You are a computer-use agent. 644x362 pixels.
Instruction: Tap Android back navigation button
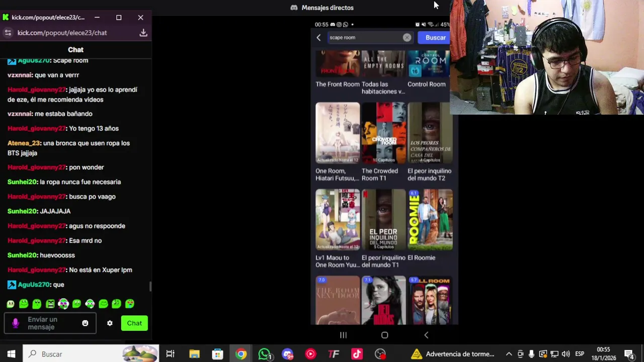click(x=426, y=335)
